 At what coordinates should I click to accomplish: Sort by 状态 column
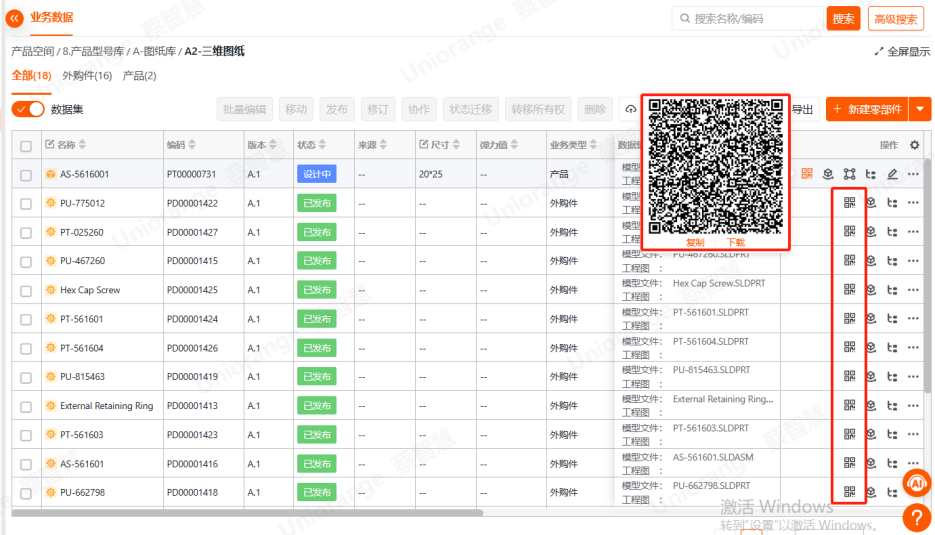point(323,144)
